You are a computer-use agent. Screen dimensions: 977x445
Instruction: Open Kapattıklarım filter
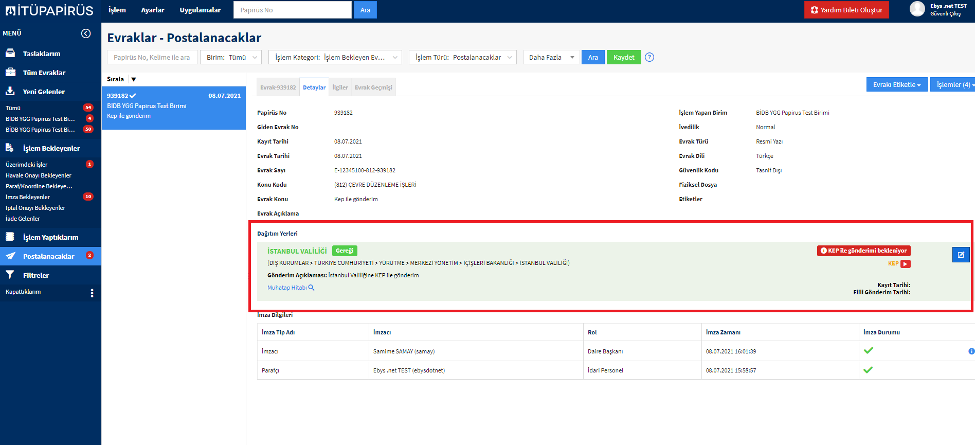click(22, 292)
